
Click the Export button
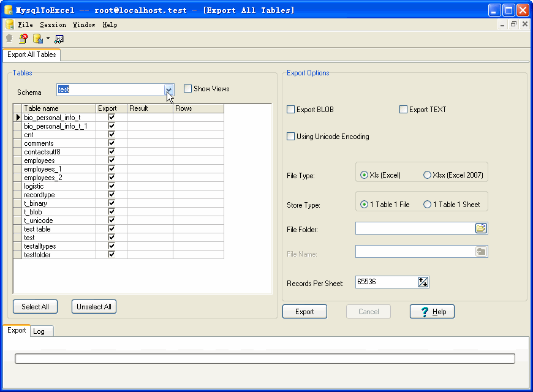tap(304, 312)
